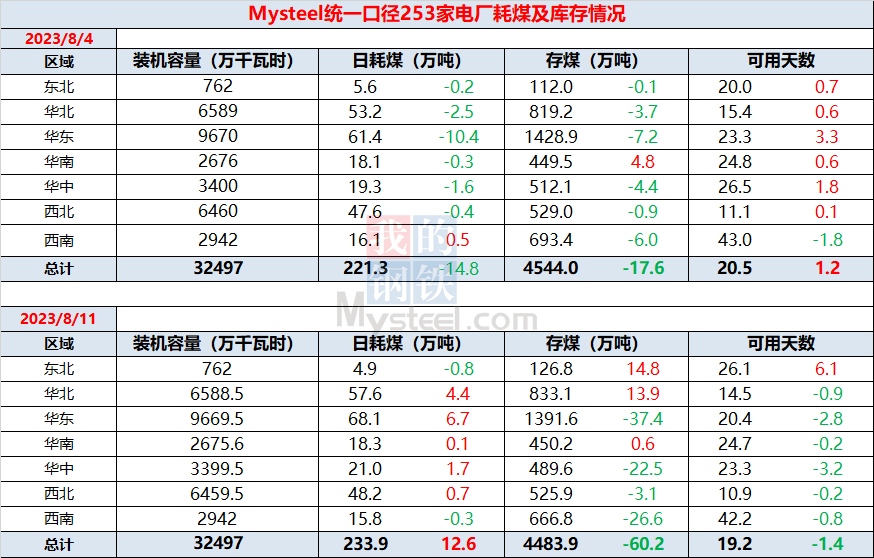The width and height of the screenshot is (874, 558).
Task: Select the bold green change "-60.2"
Action: pyautogui.click(x=643, y=544)
